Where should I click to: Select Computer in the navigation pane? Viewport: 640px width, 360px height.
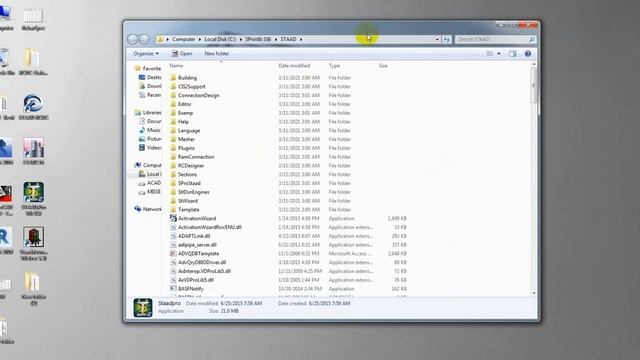click(x=148, y=165)
